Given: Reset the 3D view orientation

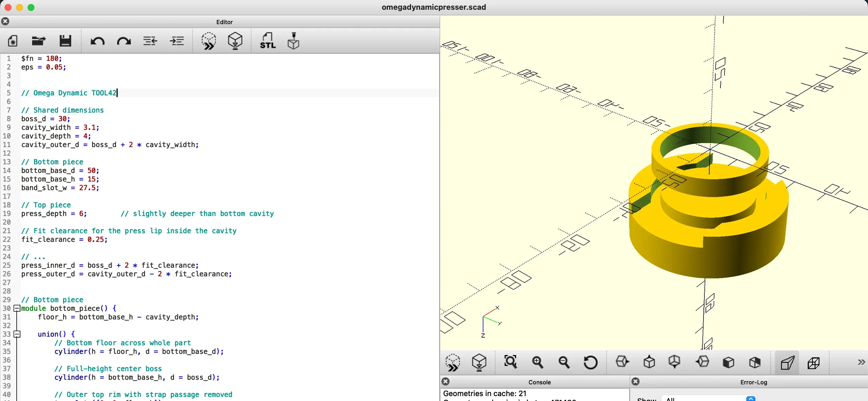Looking at the screenshot, I should (x=590, y=362).
